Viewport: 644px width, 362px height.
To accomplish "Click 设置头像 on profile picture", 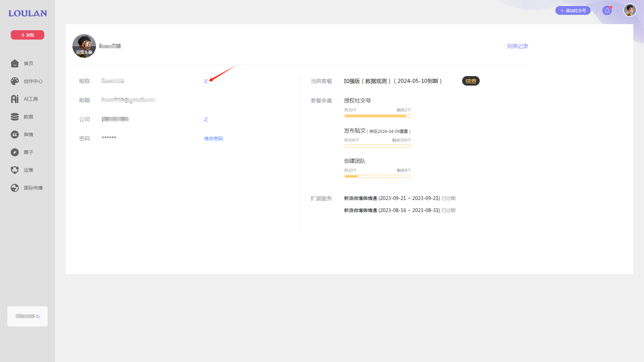I will coord(84,52).
